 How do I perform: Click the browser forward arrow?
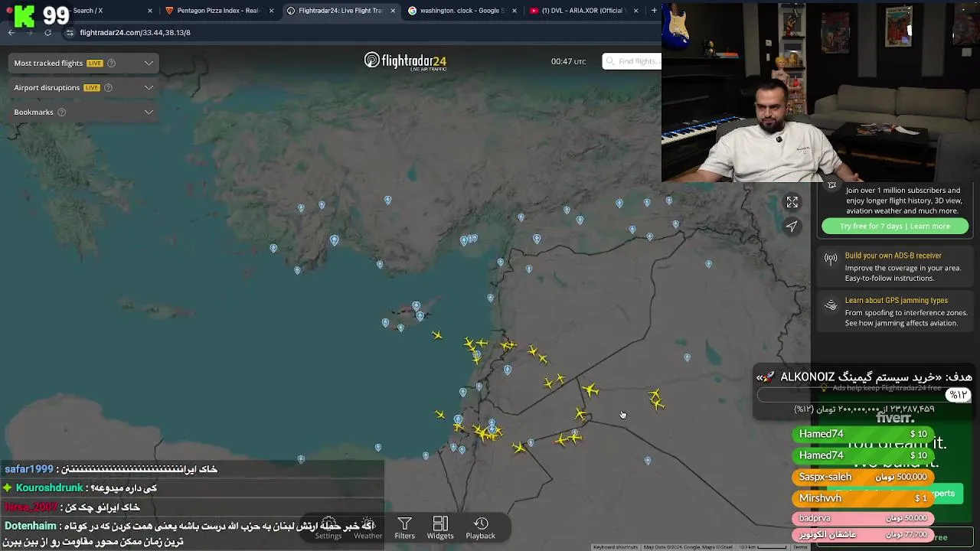pos(29,32)
